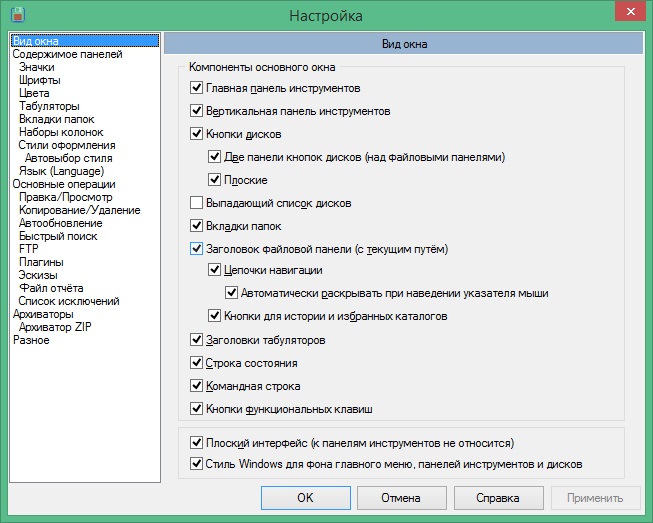Screen dimensions: 653x523
Task: Open Архиваторы settings page
Action: tap(43, 314)
